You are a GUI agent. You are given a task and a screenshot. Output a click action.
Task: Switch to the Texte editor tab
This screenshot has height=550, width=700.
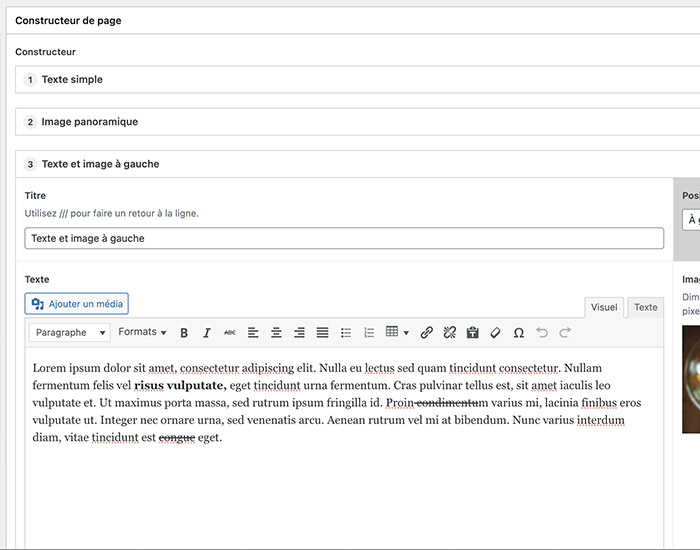(646, 307)
